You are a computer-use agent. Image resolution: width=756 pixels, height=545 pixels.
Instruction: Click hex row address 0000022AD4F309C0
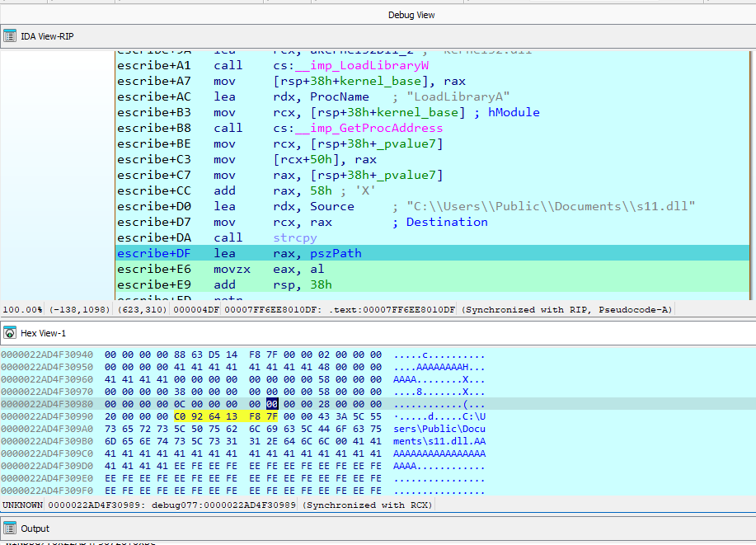tap(47, 453)
